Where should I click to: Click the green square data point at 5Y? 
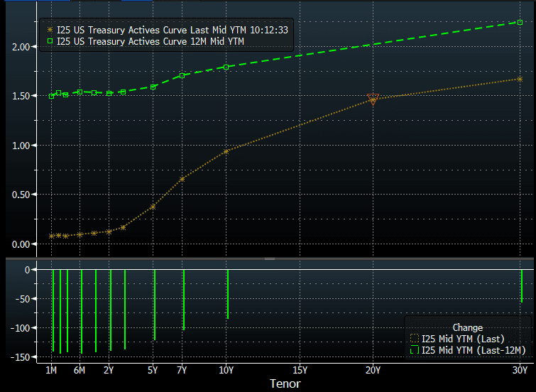click(153, 87)
